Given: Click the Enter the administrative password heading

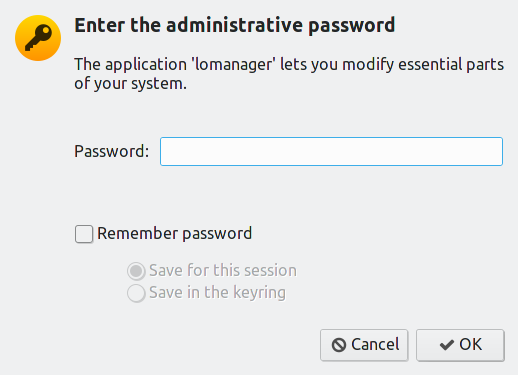Looking at the screenshot, I should (x=235, y=26).
